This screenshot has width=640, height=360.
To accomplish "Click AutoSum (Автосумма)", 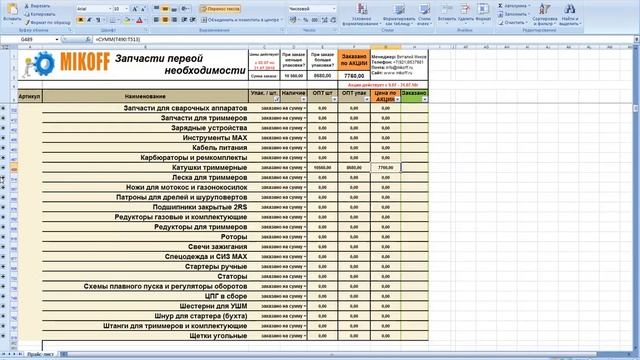I will (514, 6).
